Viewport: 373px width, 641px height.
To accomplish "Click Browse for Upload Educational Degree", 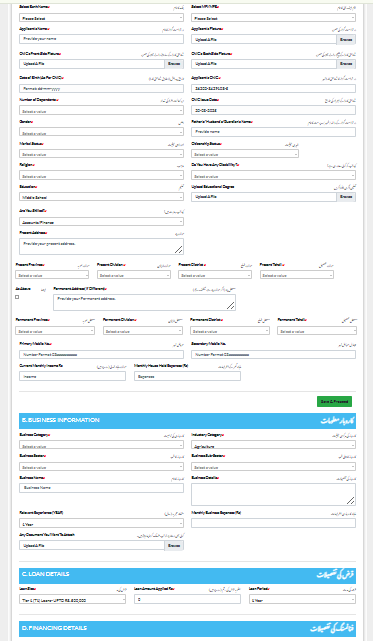I will tap(346, 197).
